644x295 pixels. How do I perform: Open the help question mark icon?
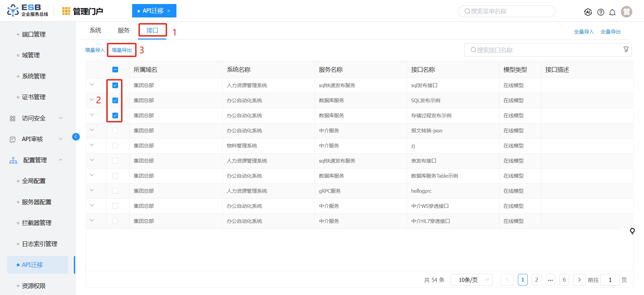[600, 12]
